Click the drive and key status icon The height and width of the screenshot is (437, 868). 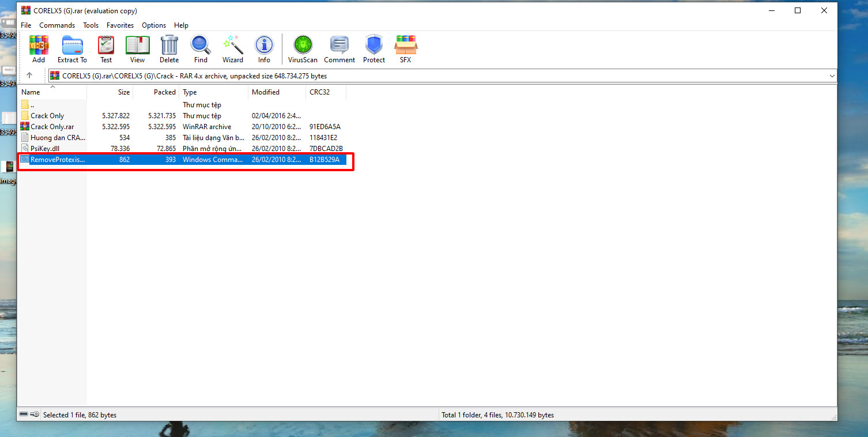pyautogui.click(x=29, y=415)
